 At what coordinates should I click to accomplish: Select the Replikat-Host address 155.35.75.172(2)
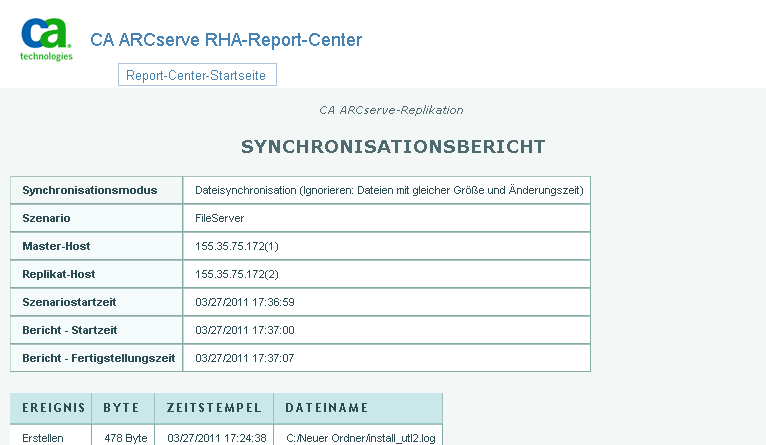(237, 273)
